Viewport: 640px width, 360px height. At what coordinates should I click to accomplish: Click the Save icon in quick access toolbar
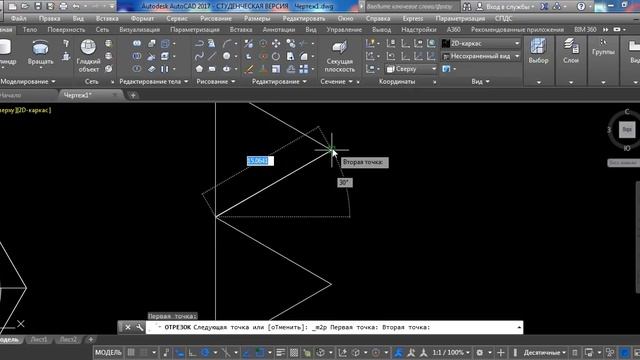[38, 6]
